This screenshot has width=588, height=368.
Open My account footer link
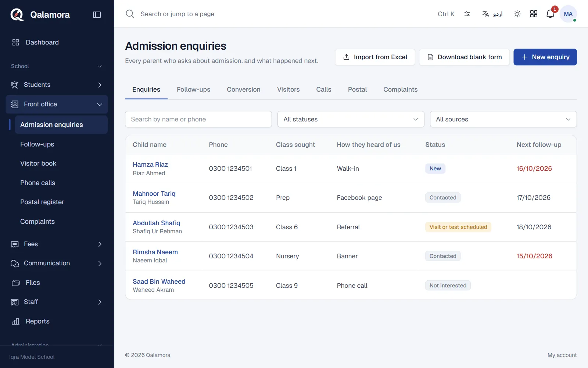(562, 355)
